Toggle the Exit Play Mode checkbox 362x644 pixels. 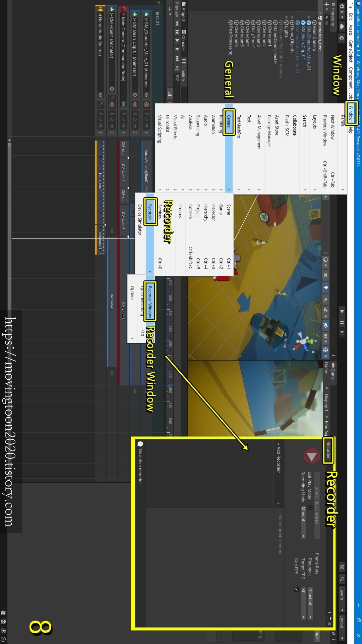pos(310,508)
